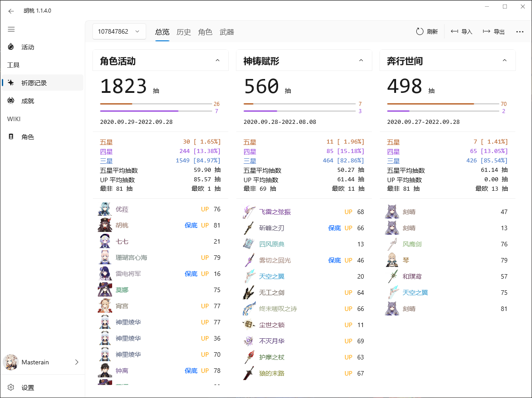Click the 导出 export button

tap(494, 32)
